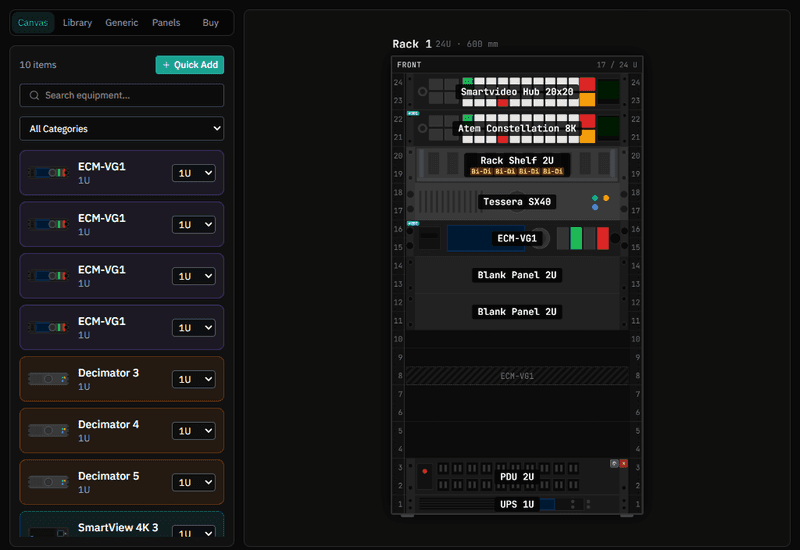The height and width of the screenshot is (550, 800).
Task: Select the Tessera SX40 device in rack
Action: click(x=517, y=202)
